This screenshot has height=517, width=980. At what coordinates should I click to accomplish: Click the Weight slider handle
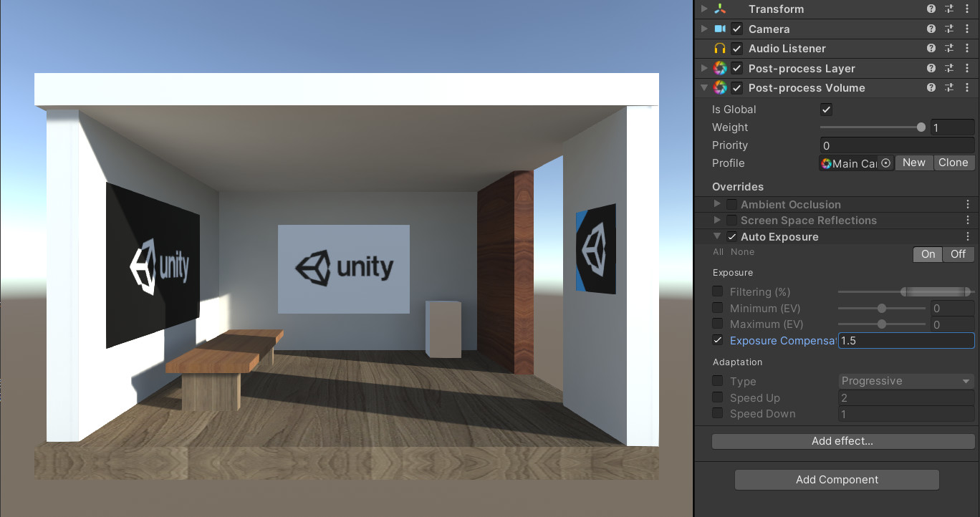[x=921, y=127]
